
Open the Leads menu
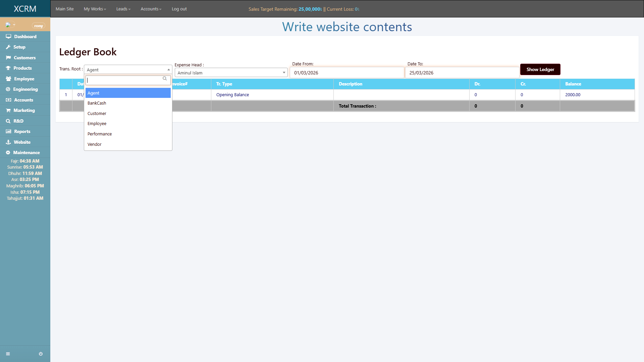[x=123, y=9]
